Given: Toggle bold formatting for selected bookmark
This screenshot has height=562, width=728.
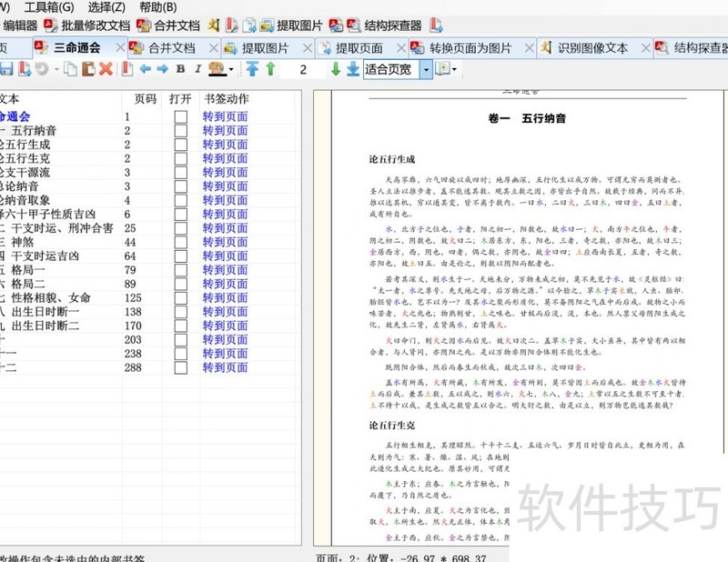Looking at the screenshot, I should tap(179, 69).
